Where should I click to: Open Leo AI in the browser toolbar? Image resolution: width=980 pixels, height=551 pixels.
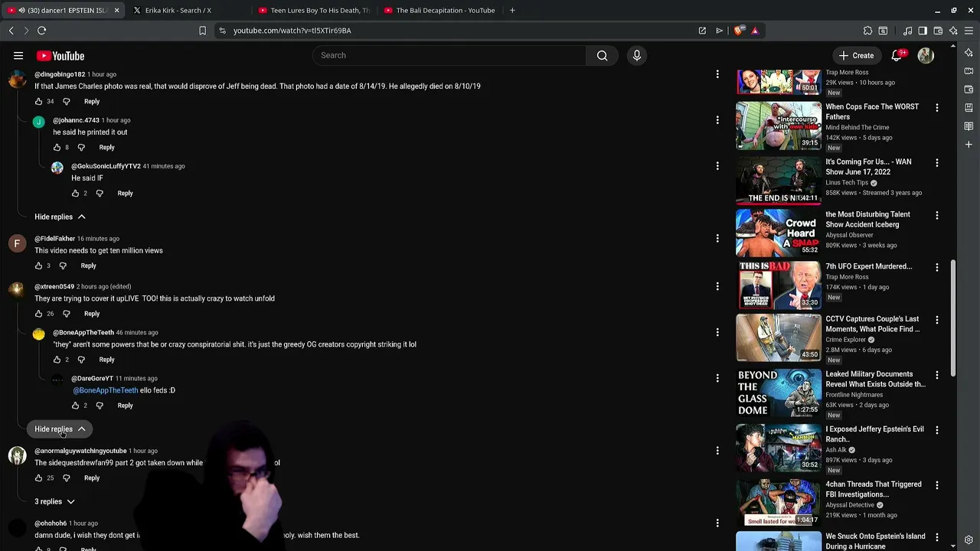(x=953, y=31)
